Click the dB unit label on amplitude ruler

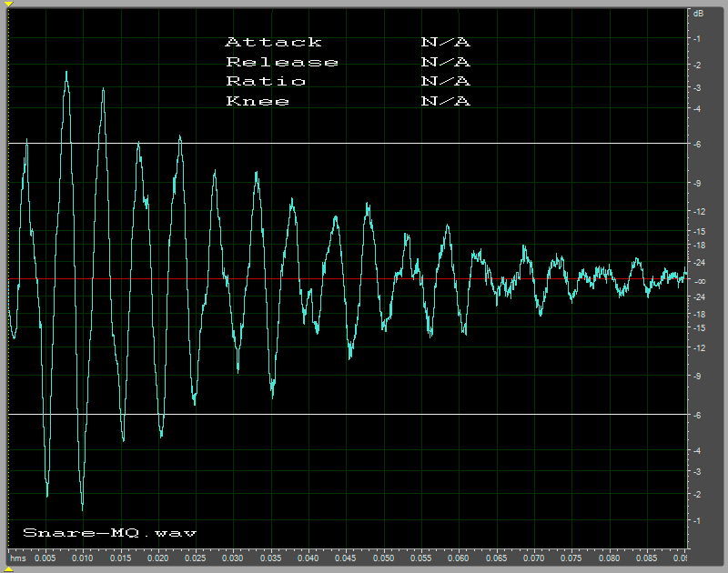(x=699, y=14)
